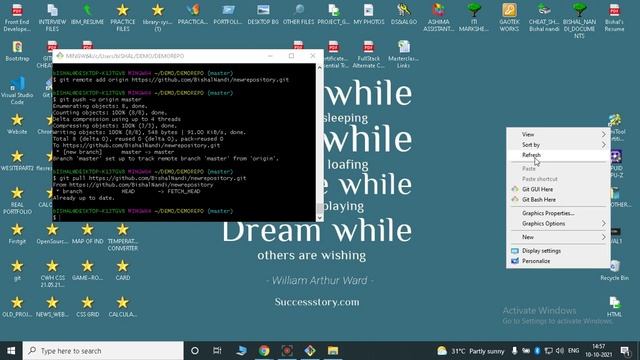The width and height of the screenshot is (640, 360).
Task: Choose Git GUI Here from context menu
Action: 558,189
